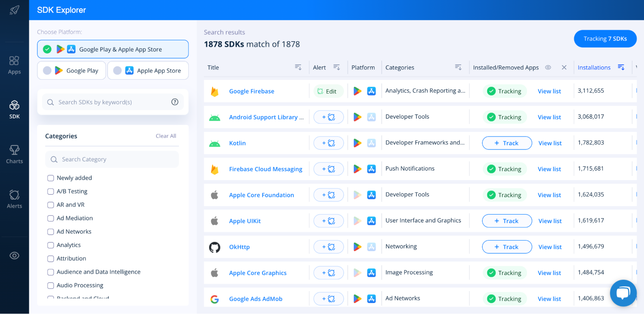Check the Ad Networks category
The width and height of the screenshot is (644, 314).
(x=51, y=232)
